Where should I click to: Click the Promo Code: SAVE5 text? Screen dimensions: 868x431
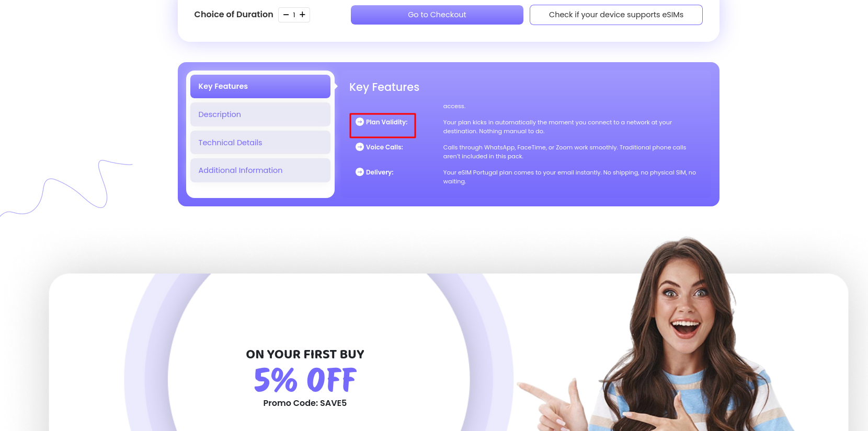tap(305, 403)
